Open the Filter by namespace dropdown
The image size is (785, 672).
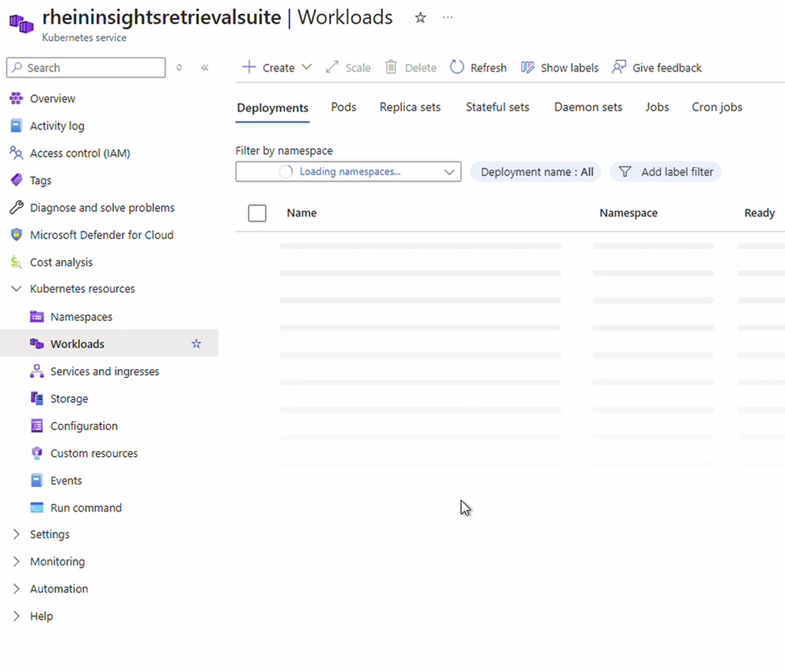[348, 172]
